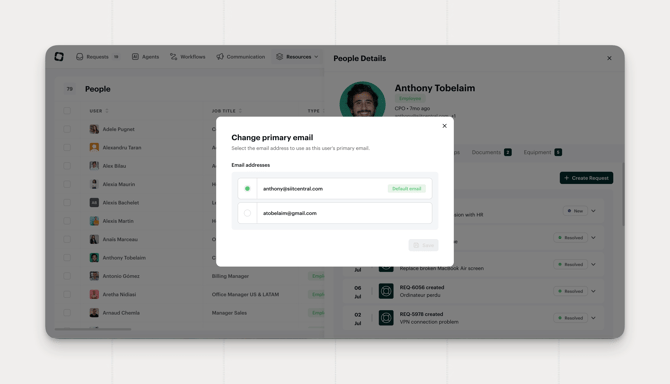
Task: Click the Save button in dialog
Action: [423, 245]
